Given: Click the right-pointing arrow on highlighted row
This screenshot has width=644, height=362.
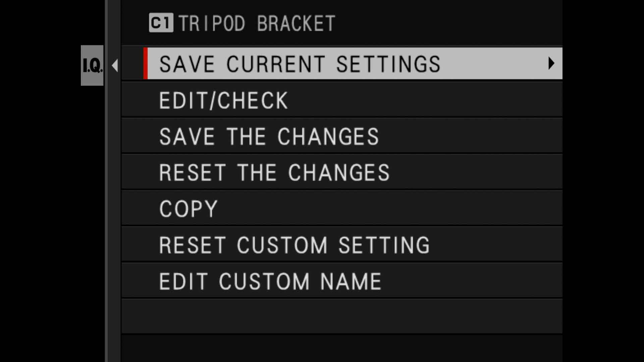Looking at the screenshot, I should [x=551, y=64].
